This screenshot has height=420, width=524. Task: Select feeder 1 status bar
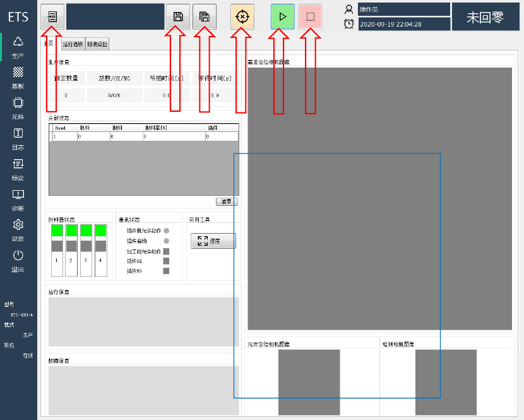pos(57,250)
